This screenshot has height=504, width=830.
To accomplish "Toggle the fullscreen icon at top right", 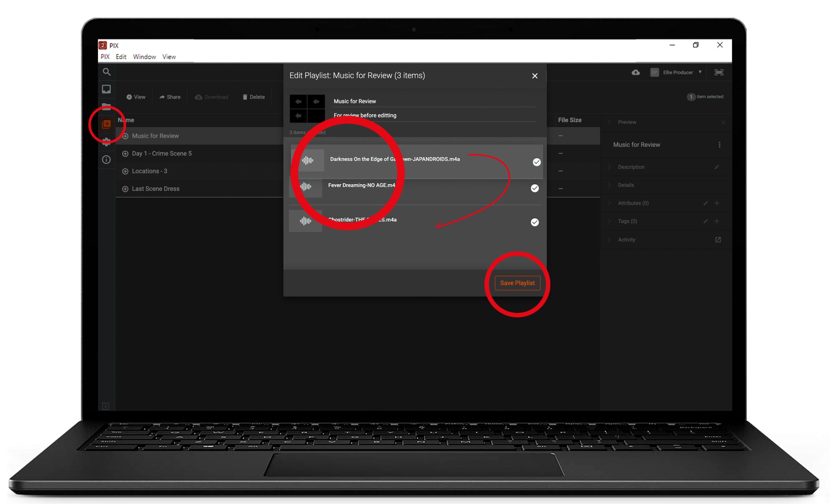I will pos(719,72).
